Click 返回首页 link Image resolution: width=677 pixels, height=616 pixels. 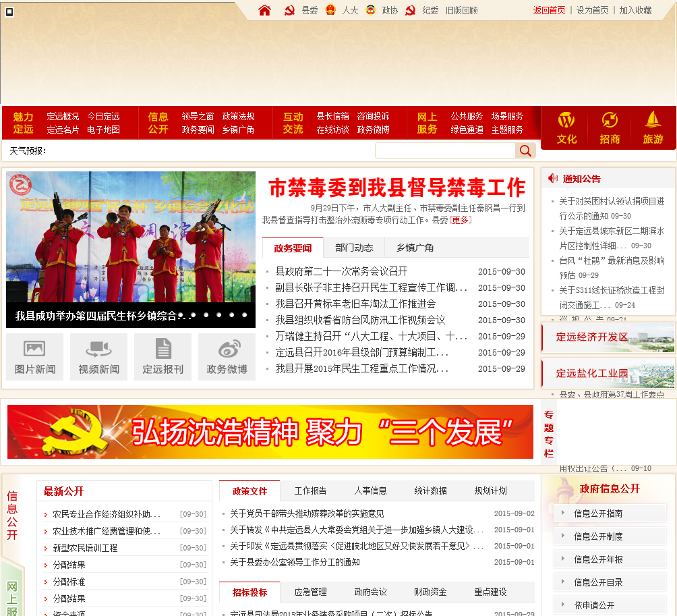pos(549,10)
